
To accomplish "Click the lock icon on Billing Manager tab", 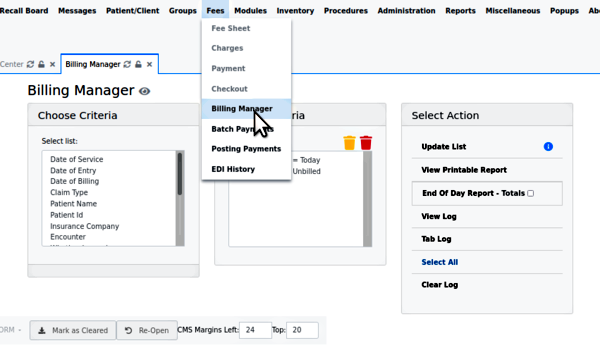I will 139,64.
